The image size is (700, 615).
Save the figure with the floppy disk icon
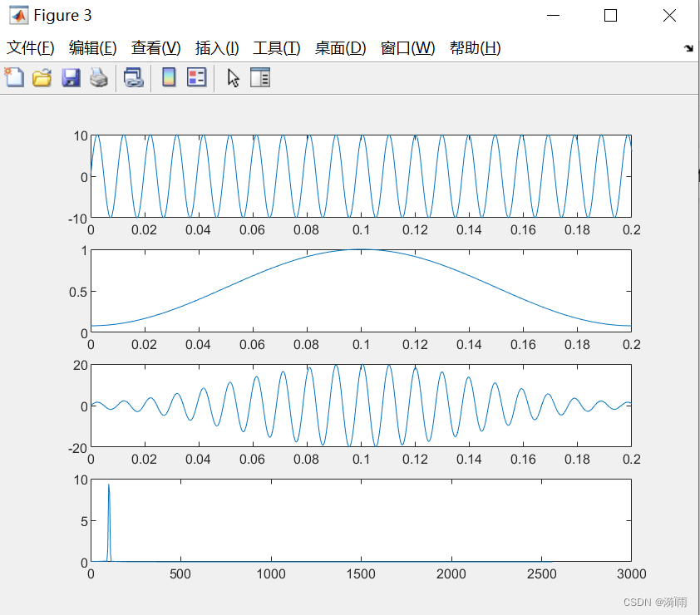coord(71,77)
